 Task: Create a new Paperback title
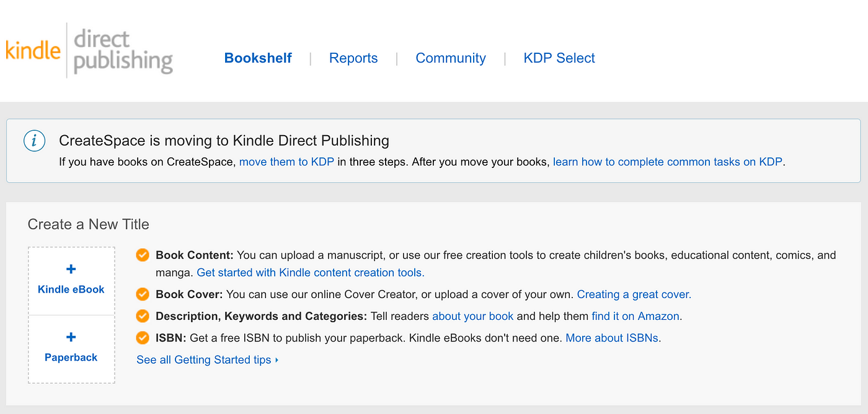click(71, 349)
